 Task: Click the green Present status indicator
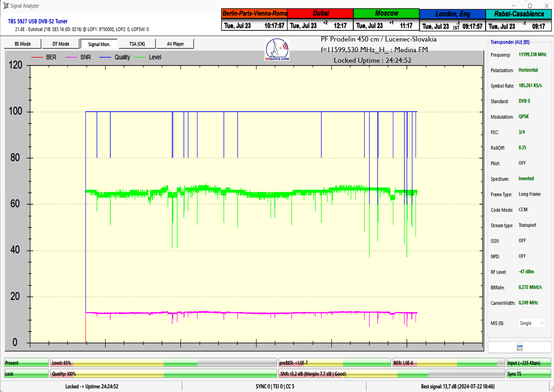[x=26, y=363]
